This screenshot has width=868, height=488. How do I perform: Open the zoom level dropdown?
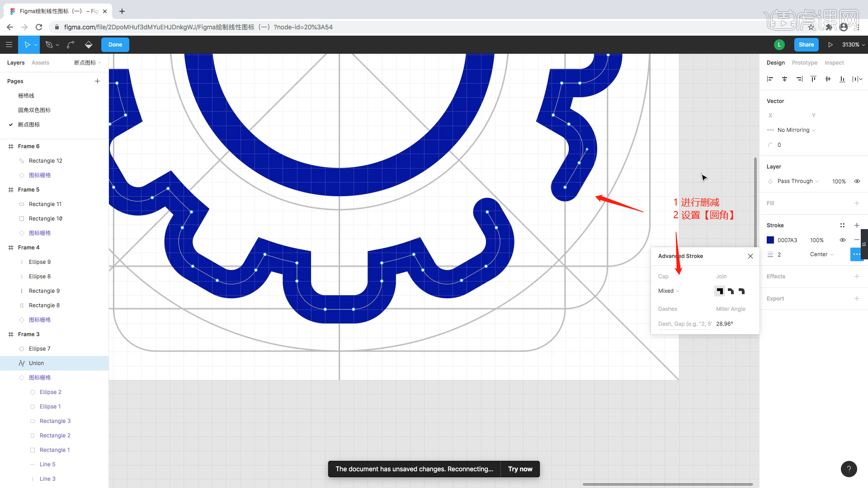tap(853, 45)
